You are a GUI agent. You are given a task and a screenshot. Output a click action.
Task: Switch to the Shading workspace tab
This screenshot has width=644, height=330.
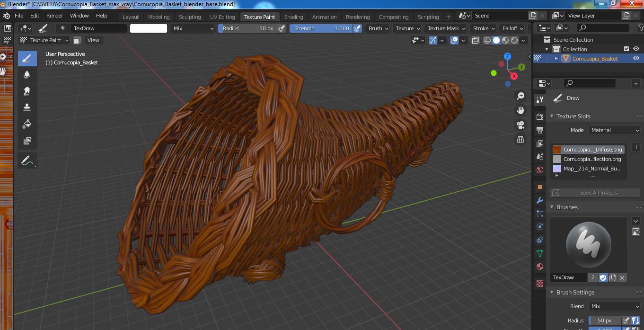click(x=293, y=17)
